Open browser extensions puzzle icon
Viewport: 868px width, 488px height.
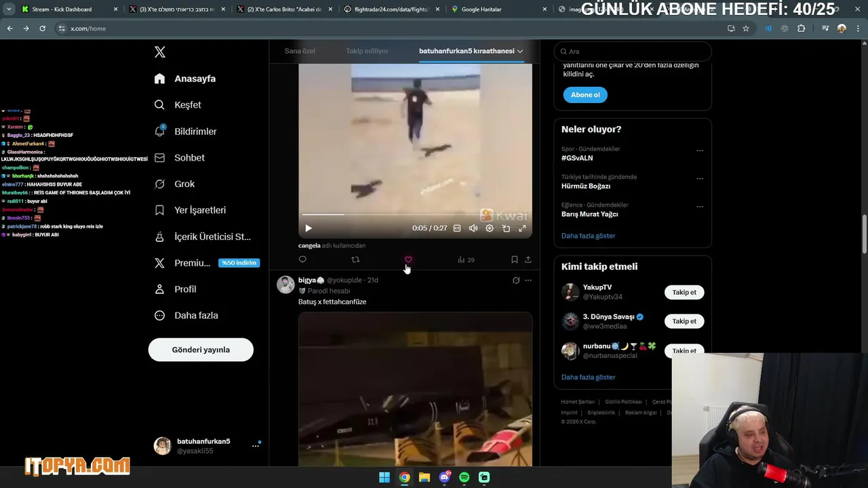point(801,28)
